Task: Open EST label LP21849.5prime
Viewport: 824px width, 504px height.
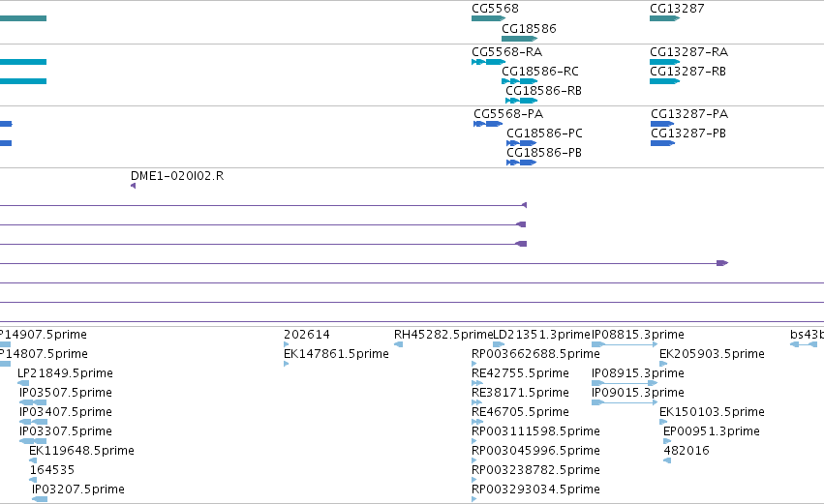Action: pos(65,373)
